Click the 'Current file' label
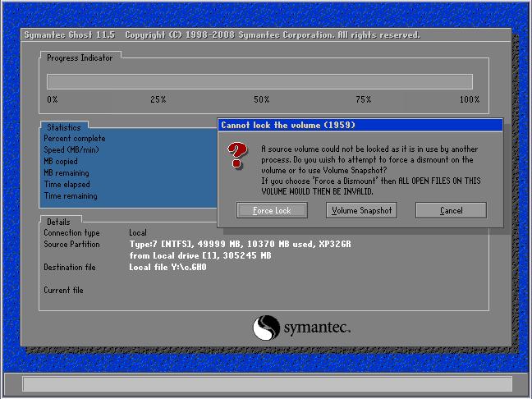532x399 pixels. pos(63,290)
